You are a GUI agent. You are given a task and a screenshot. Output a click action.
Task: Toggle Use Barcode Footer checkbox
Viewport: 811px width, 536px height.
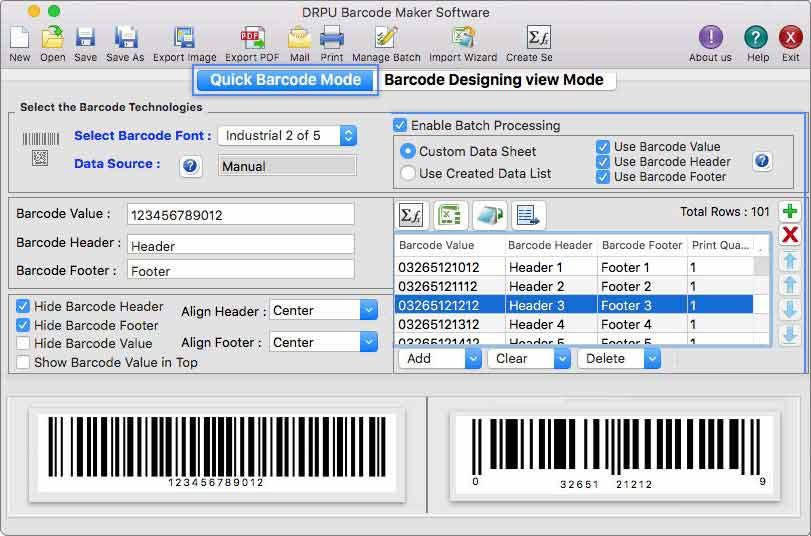603,177
